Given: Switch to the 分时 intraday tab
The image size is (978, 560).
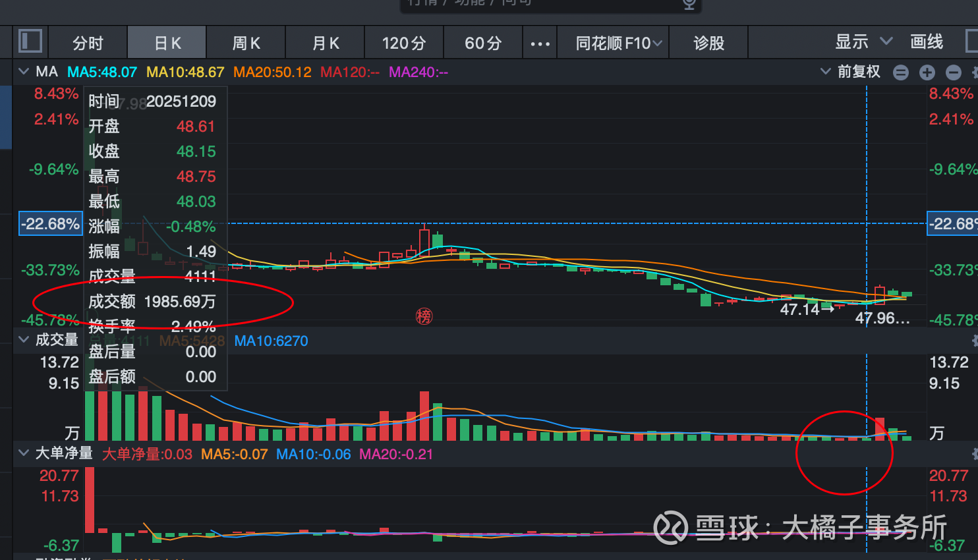Looking at the screenshot, I should coord(88,43).
